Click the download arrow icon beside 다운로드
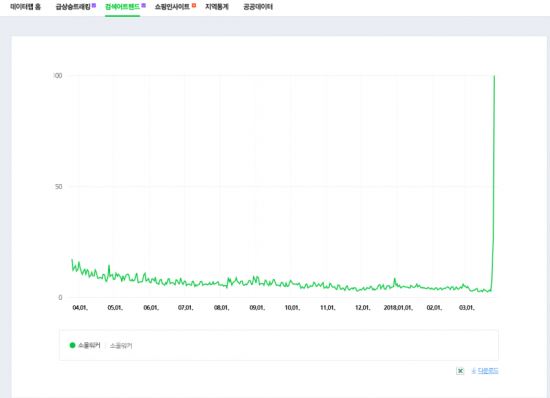Screen dimensions: 550x398 474,371
